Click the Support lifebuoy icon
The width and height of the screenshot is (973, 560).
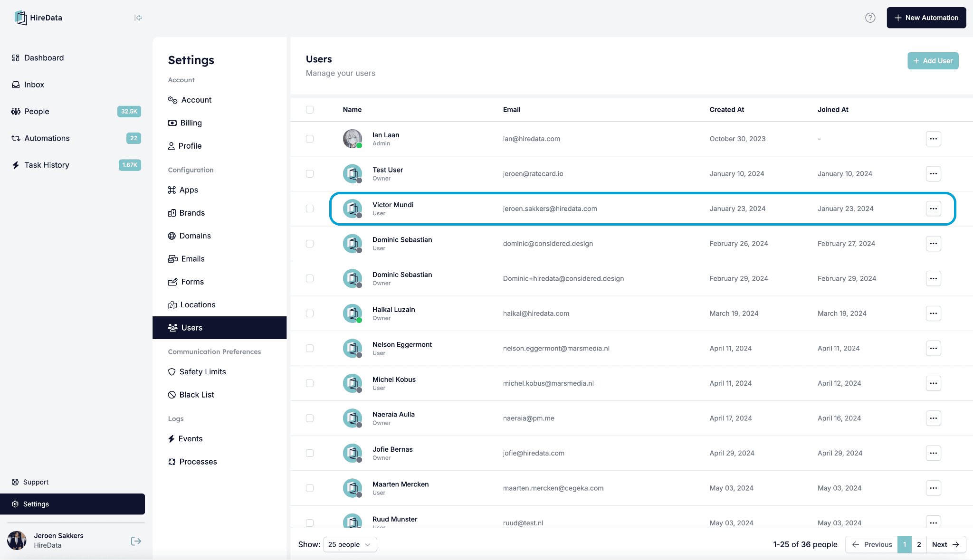pyautogui.click(x=15, y=482)
